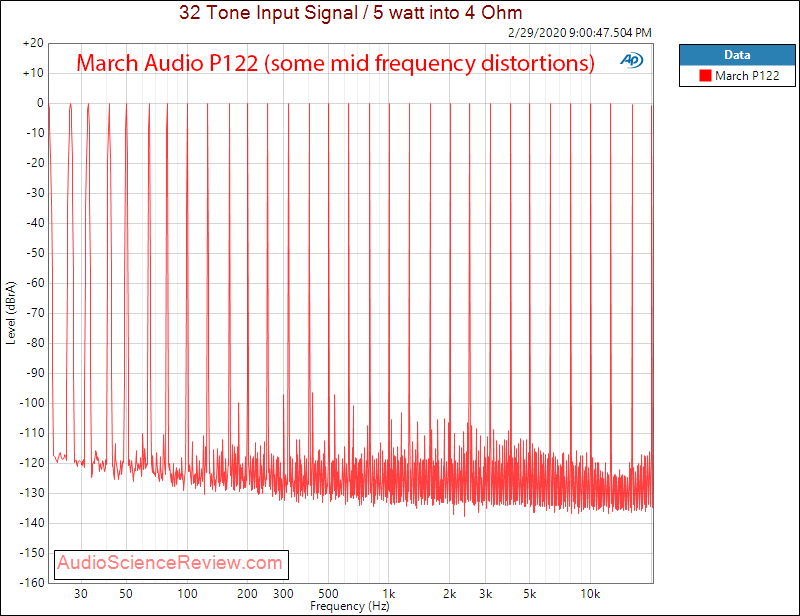Click the AP logo icon in the chart corner
The height and width of the screenshot is (616, 800).
[x=632, y=60]
